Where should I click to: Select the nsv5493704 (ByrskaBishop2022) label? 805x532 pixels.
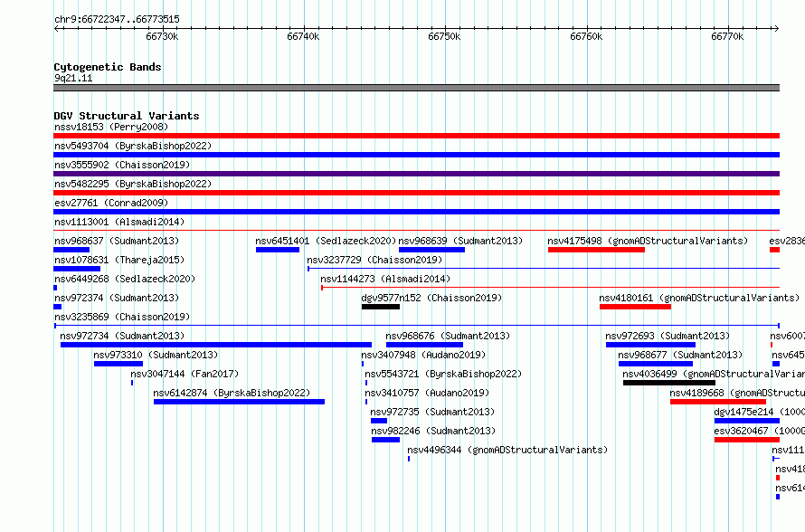[x=133, y=146]
